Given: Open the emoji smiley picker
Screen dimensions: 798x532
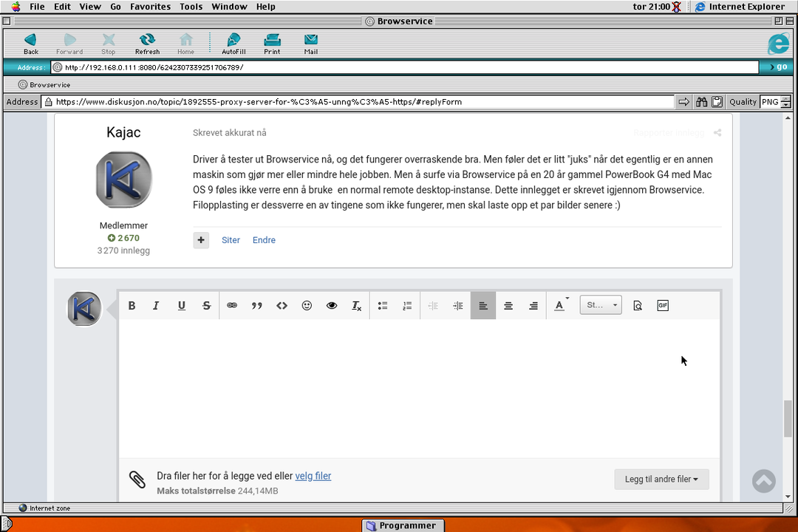Looking at the screenshot, I should click(x=307, y=305).
